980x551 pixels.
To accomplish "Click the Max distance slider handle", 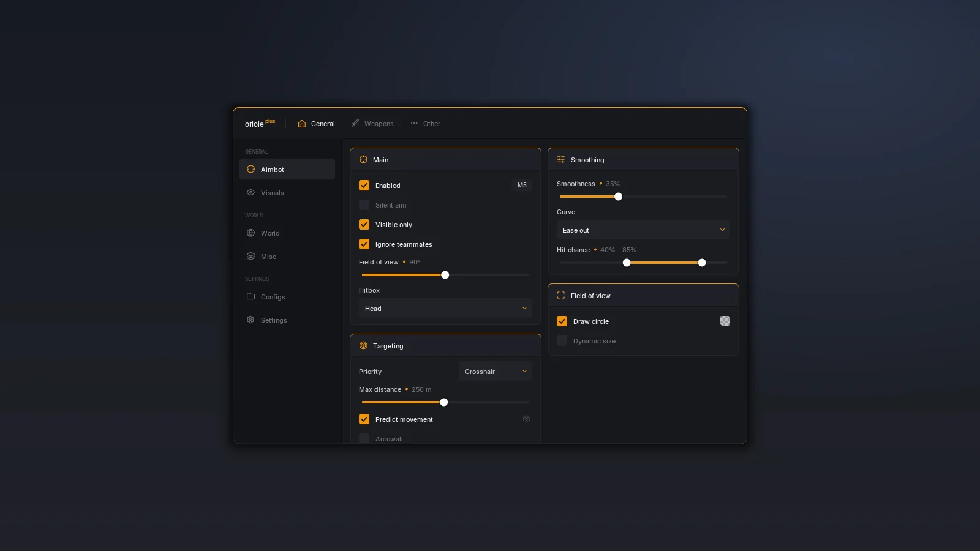I will pos(444,402).
